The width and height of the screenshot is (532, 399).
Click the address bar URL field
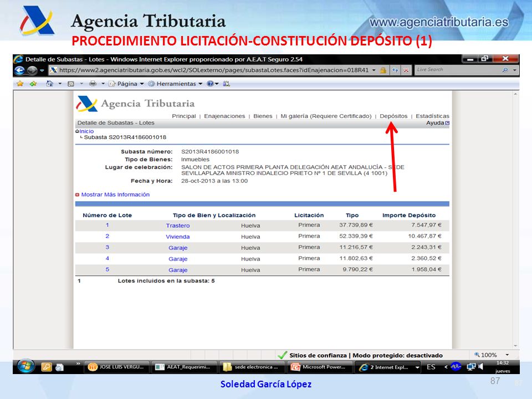tap(214, 70)
